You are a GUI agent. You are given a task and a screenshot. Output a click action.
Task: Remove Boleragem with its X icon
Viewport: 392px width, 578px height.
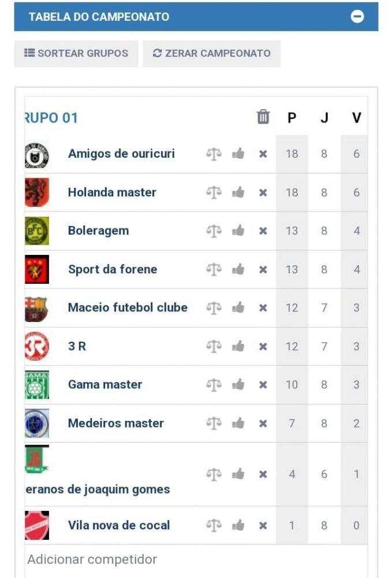point(263,231)
